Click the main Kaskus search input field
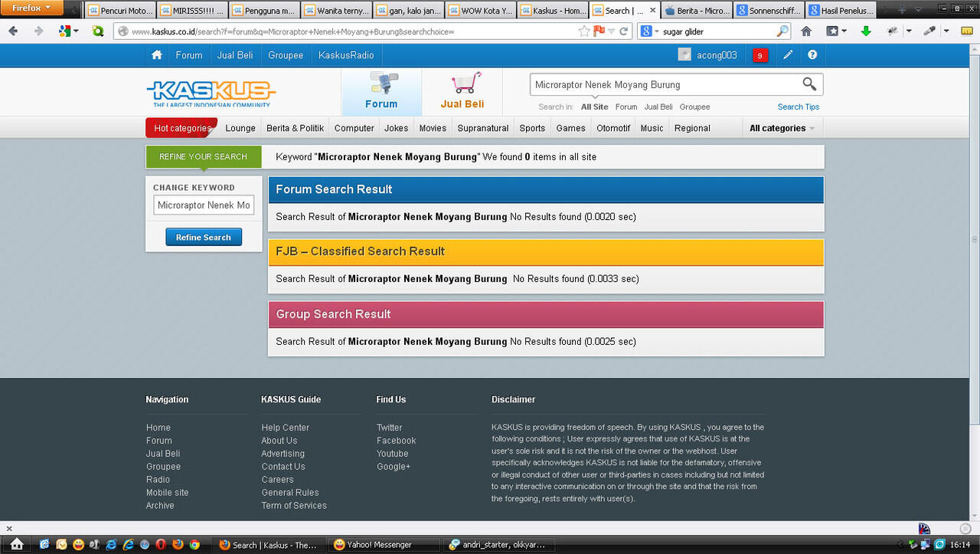The image size is (980, 554). 665,84
